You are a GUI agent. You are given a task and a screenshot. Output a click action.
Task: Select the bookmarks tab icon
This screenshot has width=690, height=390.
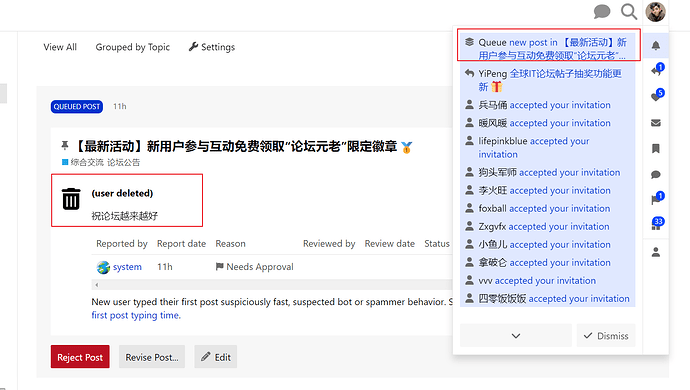(656, 149)
